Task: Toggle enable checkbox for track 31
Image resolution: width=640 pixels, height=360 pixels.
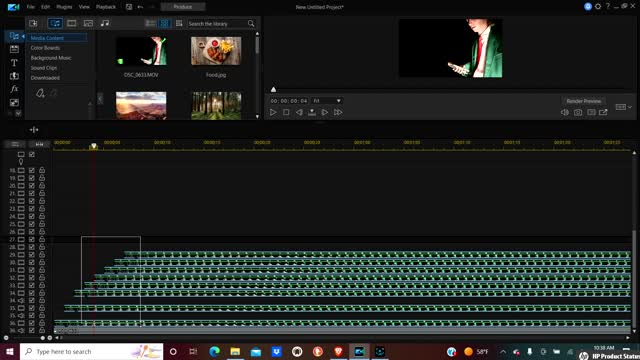Action: click(x=32, y=270)
